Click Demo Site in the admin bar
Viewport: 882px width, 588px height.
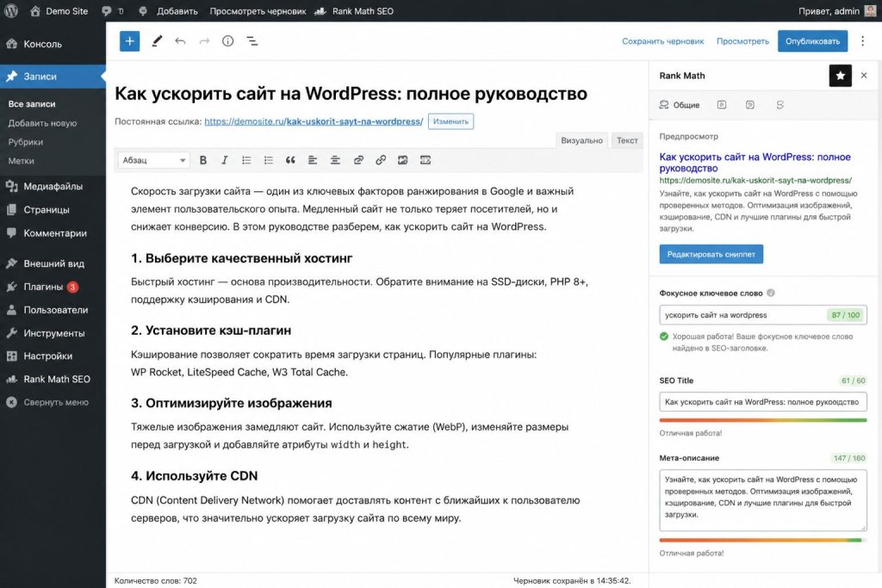pos(59,10)
